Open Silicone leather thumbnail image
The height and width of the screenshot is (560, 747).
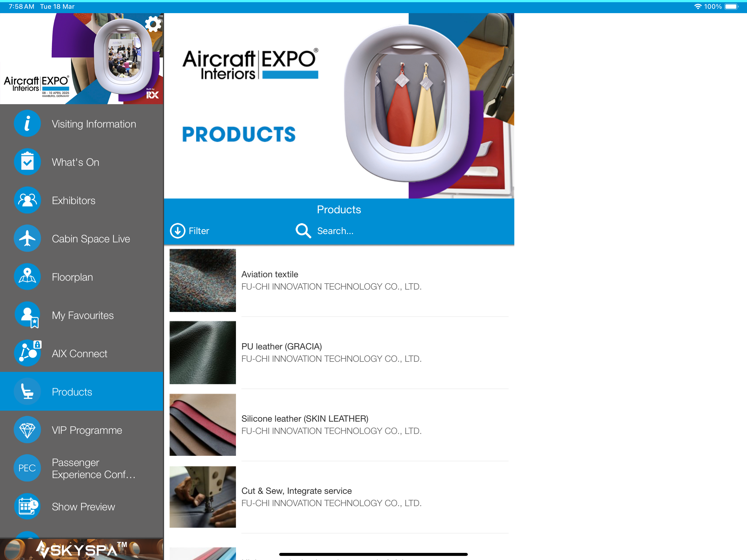tap(203, 425)
